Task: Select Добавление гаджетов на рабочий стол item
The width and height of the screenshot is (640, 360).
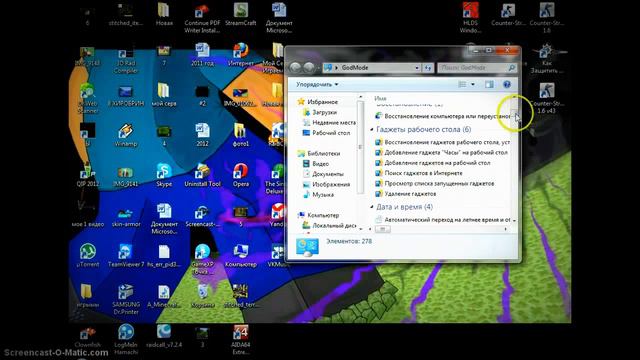Action: tap(433, 163)
